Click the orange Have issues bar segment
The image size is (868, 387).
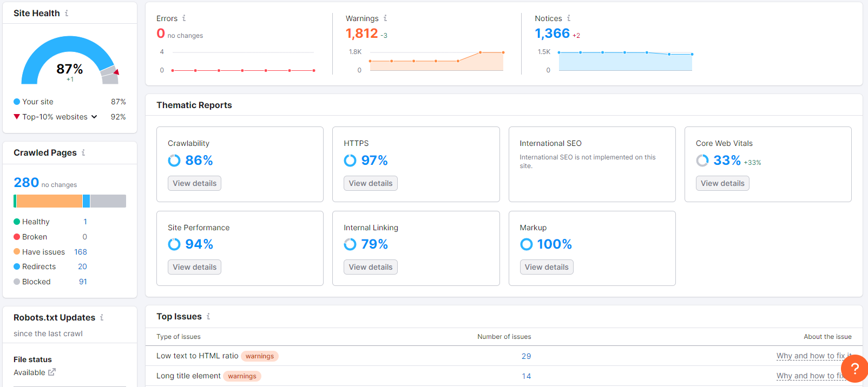pos(49,201)
